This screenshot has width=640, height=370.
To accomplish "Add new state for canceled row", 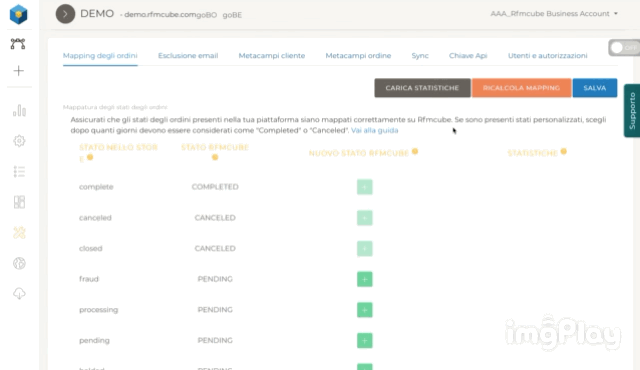I will 364,218.
